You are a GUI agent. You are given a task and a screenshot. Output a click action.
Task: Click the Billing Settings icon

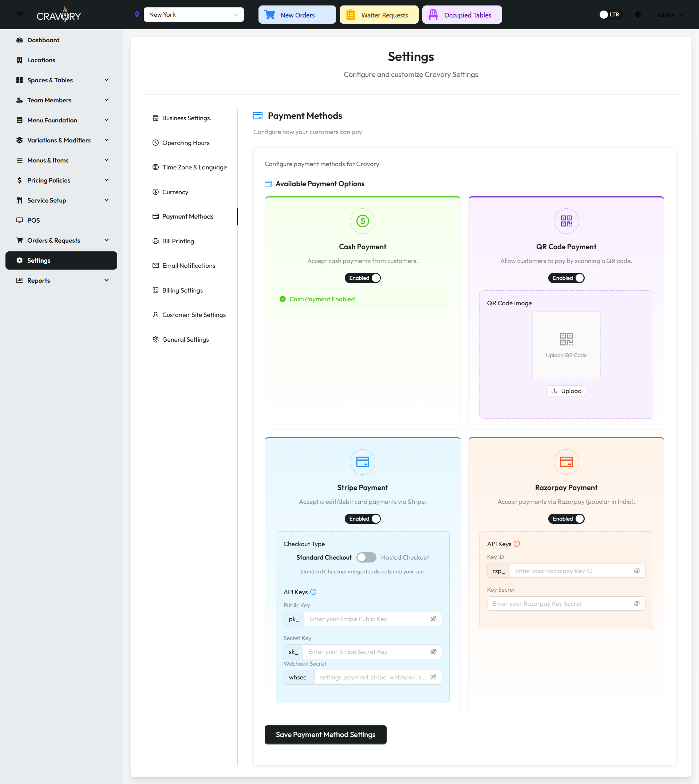click(x=155, y=290)
